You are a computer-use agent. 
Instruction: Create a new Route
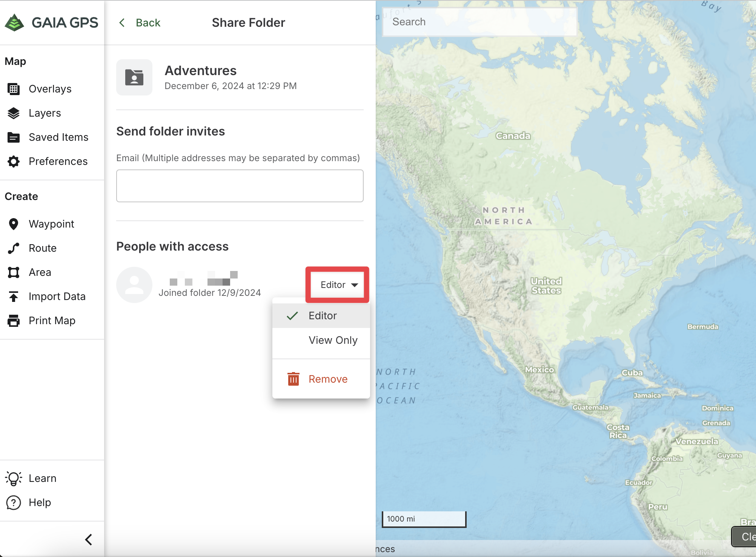(x=43, y=248)
